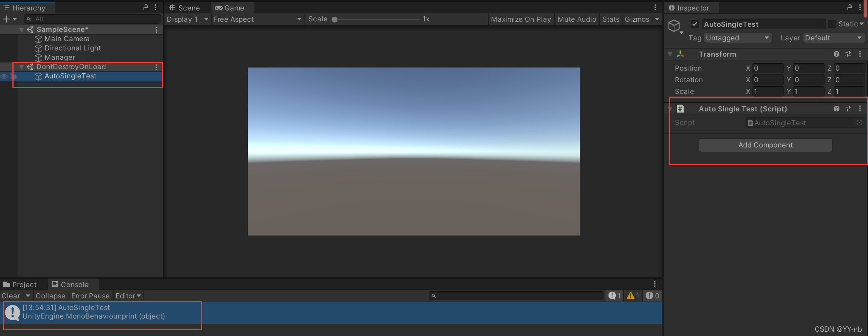Screen dimensions: 868x336
Task: Open Gizmos dropdown arrow
Action: (x=657, y=19)
